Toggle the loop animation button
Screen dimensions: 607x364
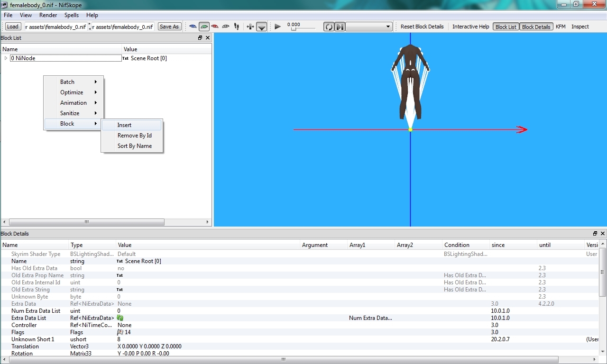tap(329, 27)
